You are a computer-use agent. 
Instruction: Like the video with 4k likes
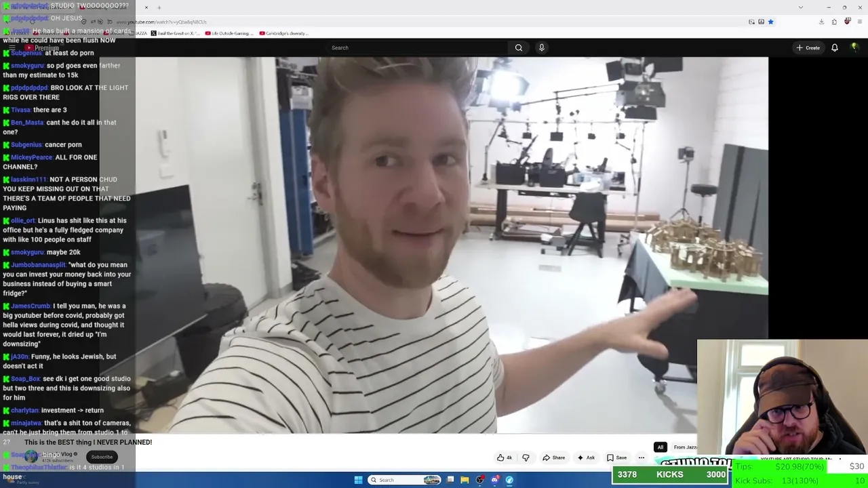[504, 457]
